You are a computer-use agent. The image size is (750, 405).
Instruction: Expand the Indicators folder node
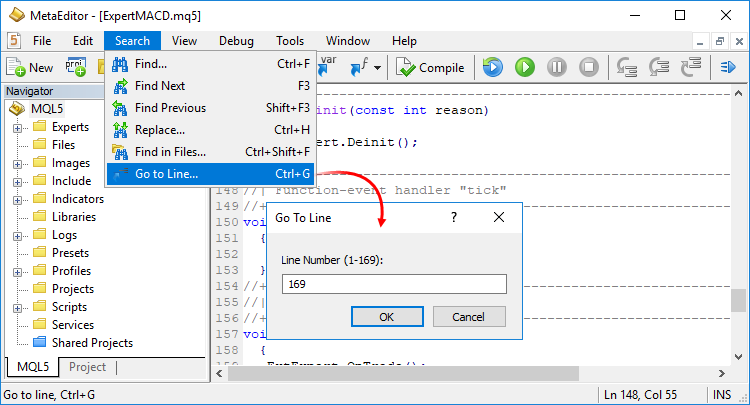(17, 200)
